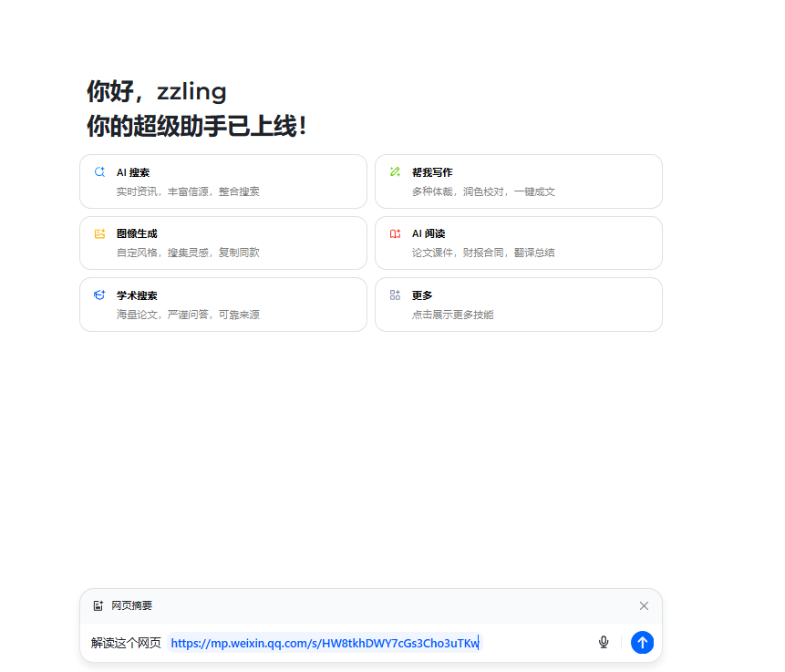The image size is (785, 672).
Task: Open the 更多 card title
Action: coord(422,295)
